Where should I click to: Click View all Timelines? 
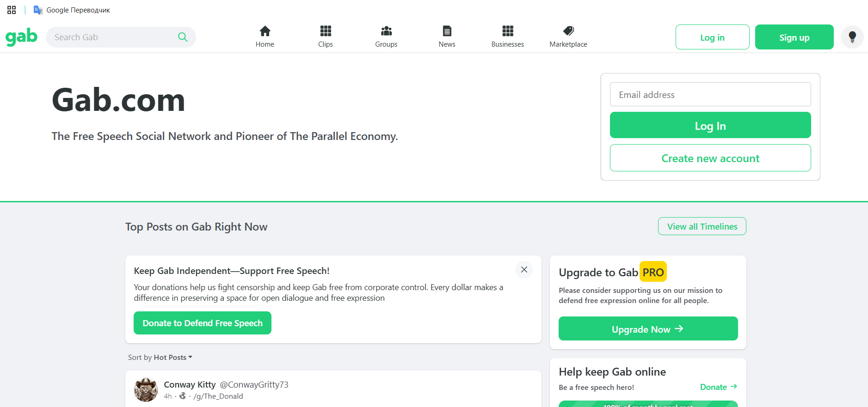[702, 226]
